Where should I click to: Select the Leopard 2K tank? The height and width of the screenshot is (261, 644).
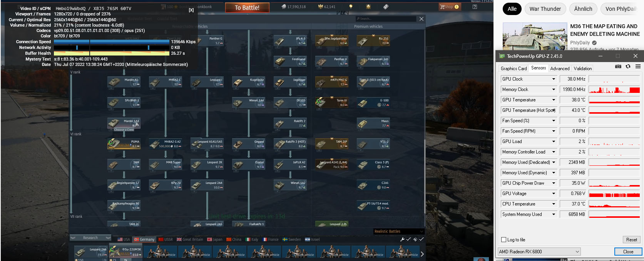pos(207,164)
